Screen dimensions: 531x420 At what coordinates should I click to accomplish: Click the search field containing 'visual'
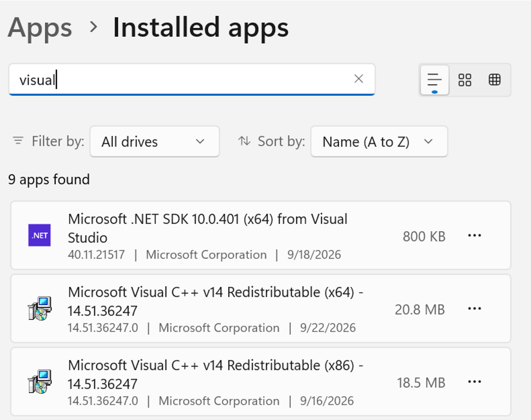click(192, 80)
